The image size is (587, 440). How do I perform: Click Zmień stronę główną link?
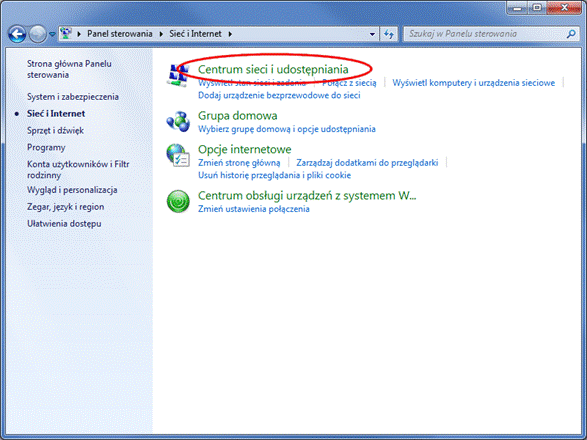tap(239, 163)
